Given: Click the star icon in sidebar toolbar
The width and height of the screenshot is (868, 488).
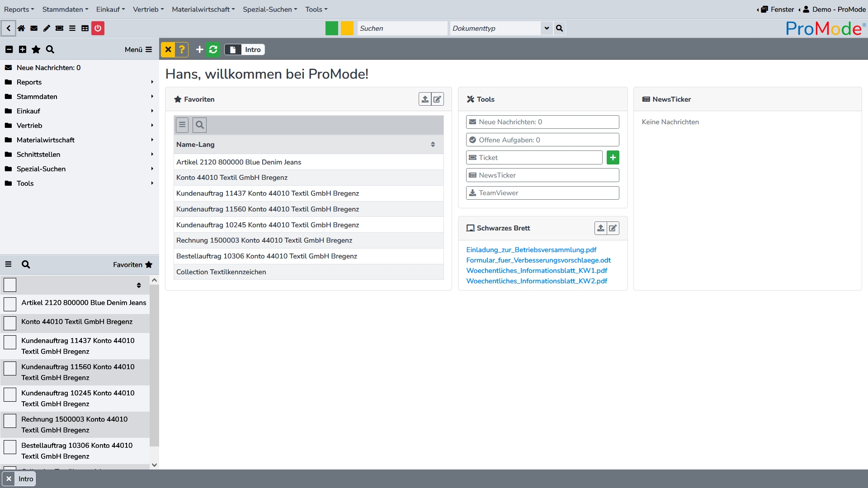Looking at the screenshot, I should (36, 50).
